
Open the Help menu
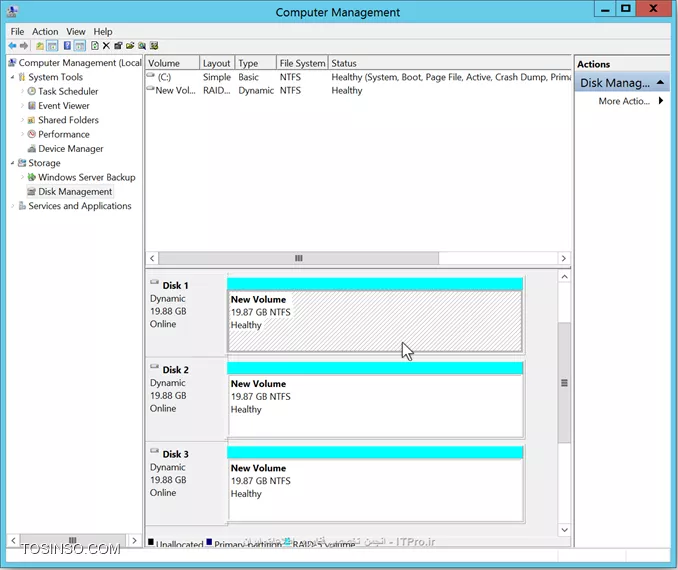(x=103, y=32)
